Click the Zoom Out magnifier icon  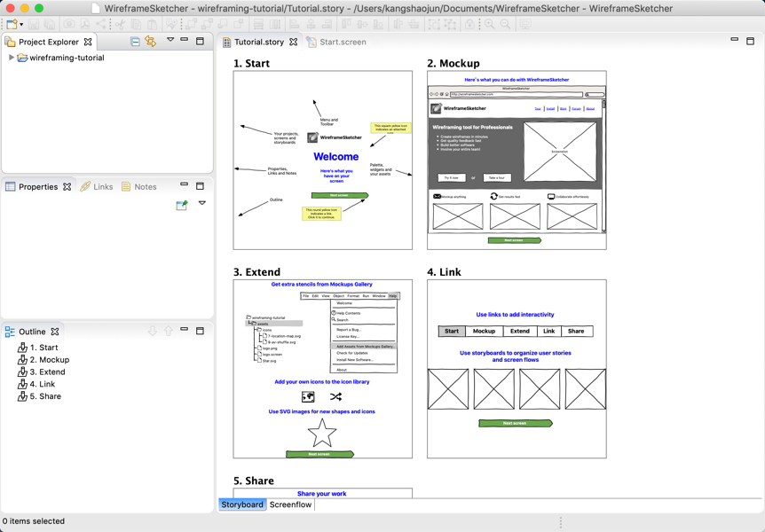pos(506,24)
